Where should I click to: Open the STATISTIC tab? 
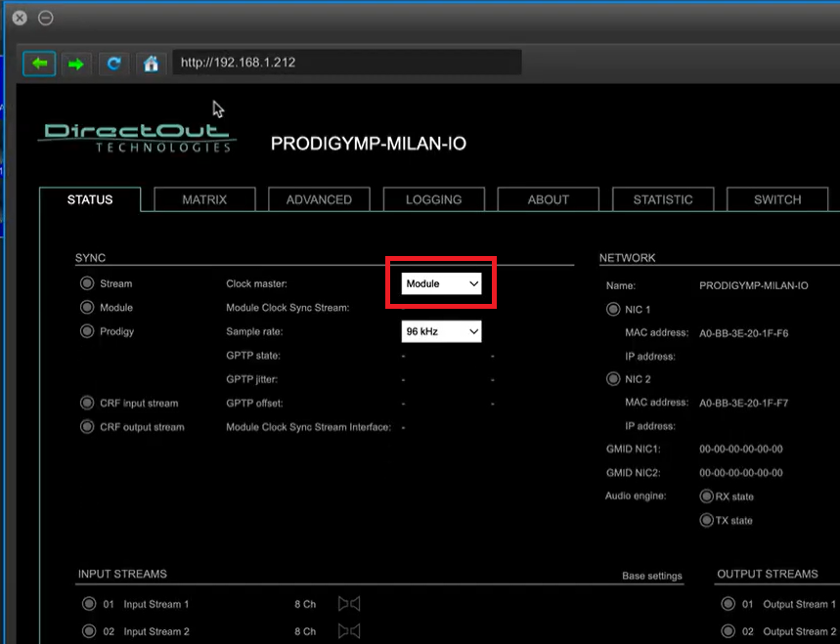pyautogui.click(x=663, y=199)
